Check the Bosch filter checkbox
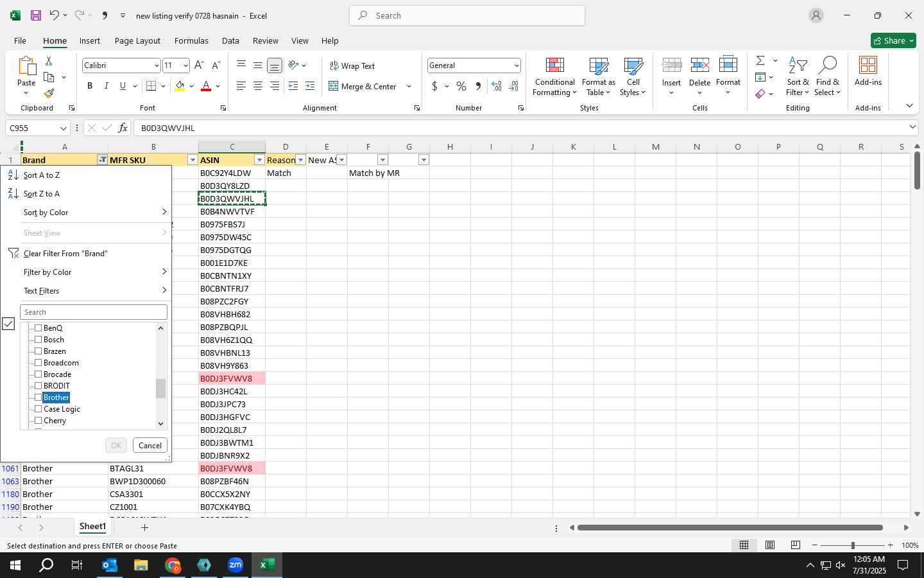The image size is (924, 578). (x=38, y=340)
